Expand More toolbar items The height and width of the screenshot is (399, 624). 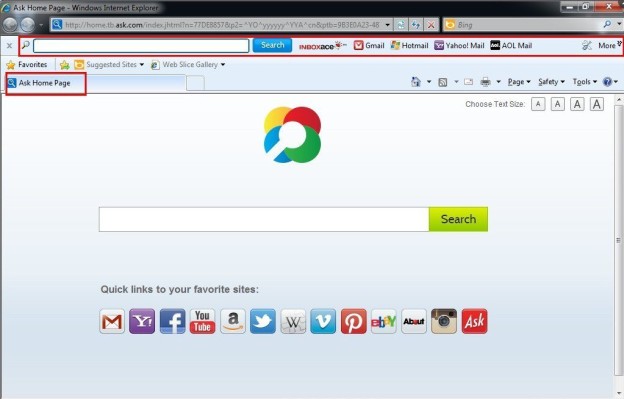(x=609, y=46)
